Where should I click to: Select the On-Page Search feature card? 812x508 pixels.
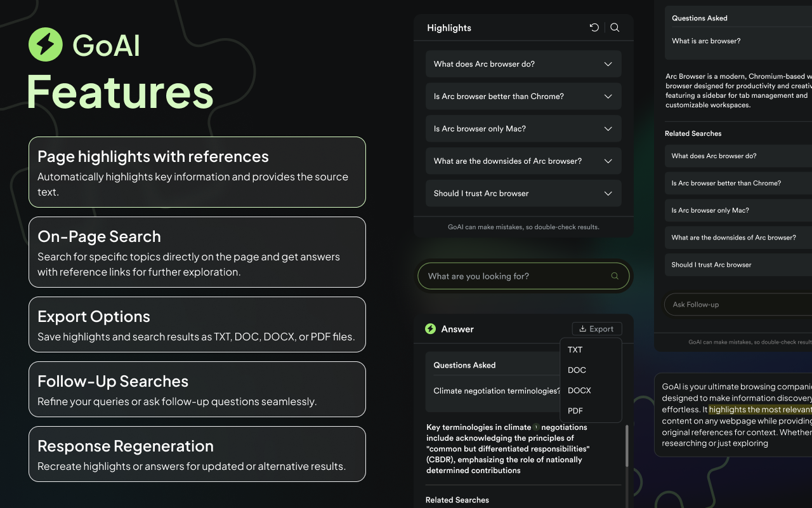pos(197,252)
